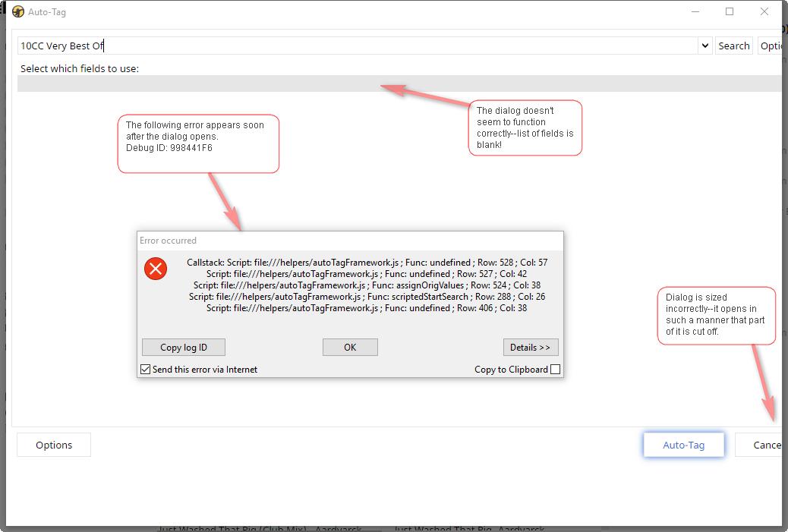The width and height of the screenshot is (788, 532).
Task: Focus the '10CC Very Best Of' search field
Action: click(x=357, y=46)
